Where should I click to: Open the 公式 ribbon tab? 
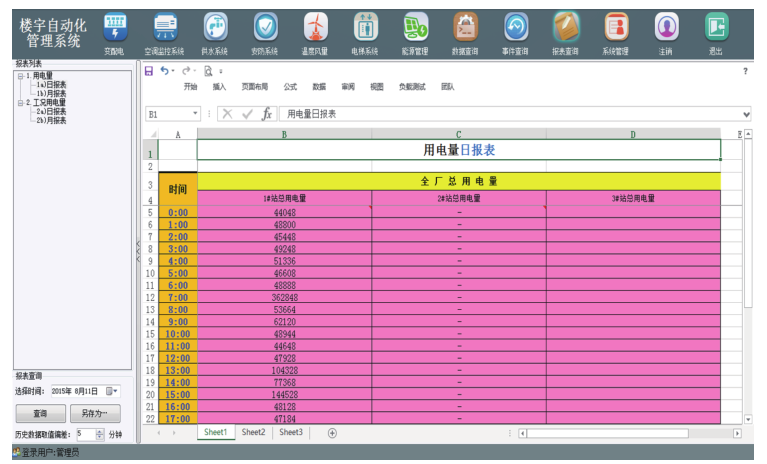click(290, 87)
